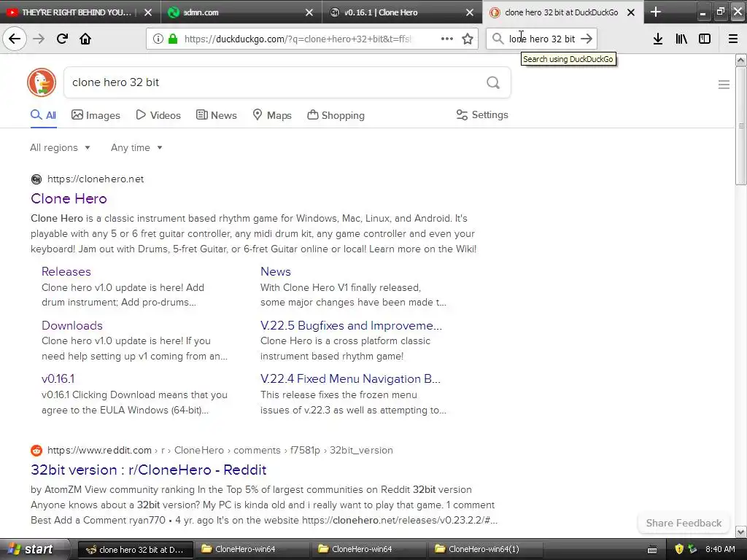This screenshot has width=747, height=560.
Task: Close the admn.com tab
Action: coord(309,12)
